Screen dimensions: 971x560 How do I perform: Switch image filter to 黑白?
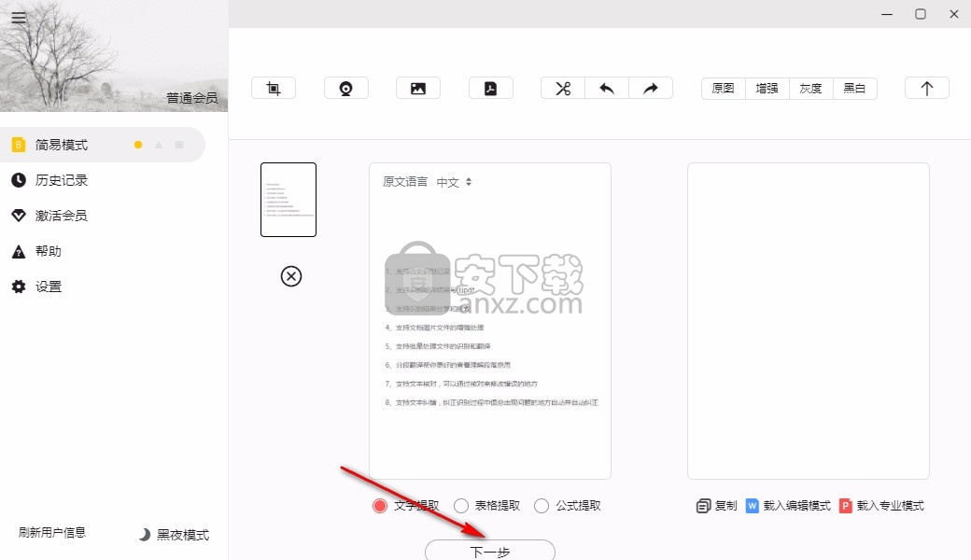click(854, 88)
